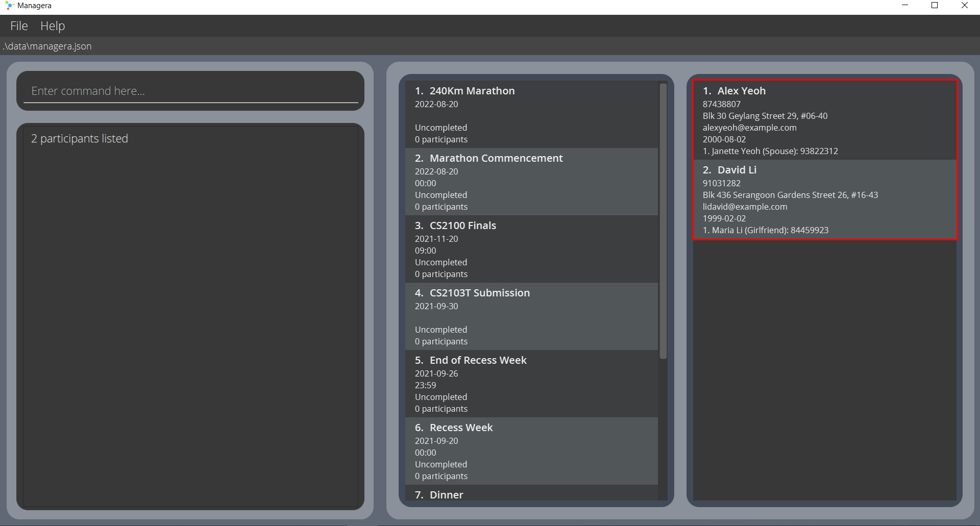Click next-of-kin Maria Li (Girlfriend) entry
Screen dimensions: 980x526
coord(765,230)
